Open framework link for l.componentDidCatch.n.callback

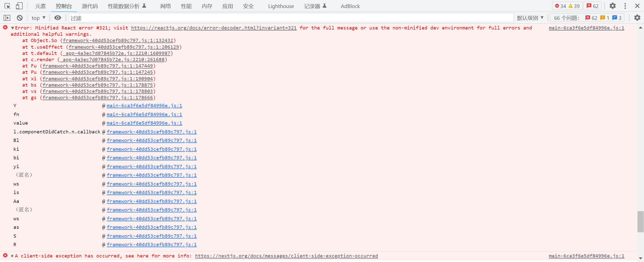click(152, 132)
